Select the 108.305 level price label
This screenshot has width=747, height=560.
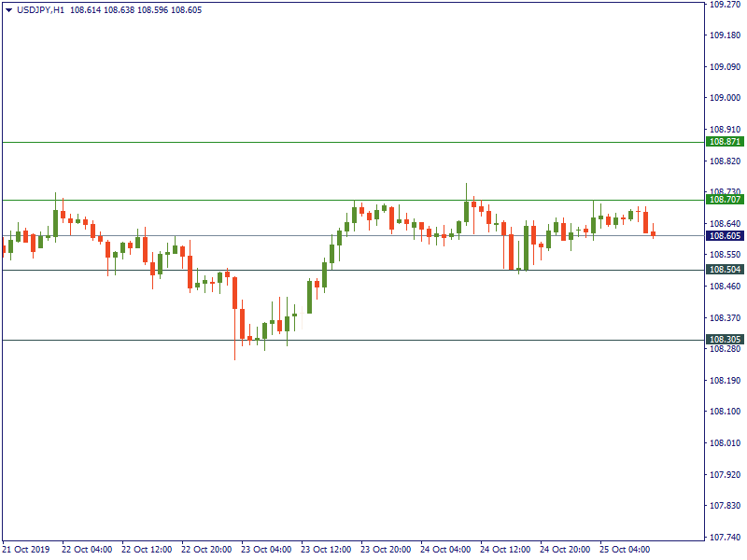click(x=725, y=339)
